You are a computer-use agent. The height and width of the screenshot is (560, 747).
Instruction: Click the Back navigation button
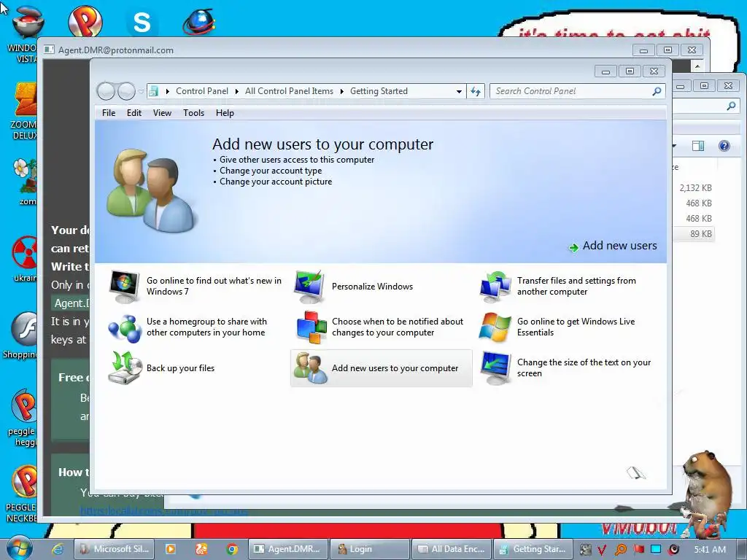pyautogui.click(x=106, y=91)
